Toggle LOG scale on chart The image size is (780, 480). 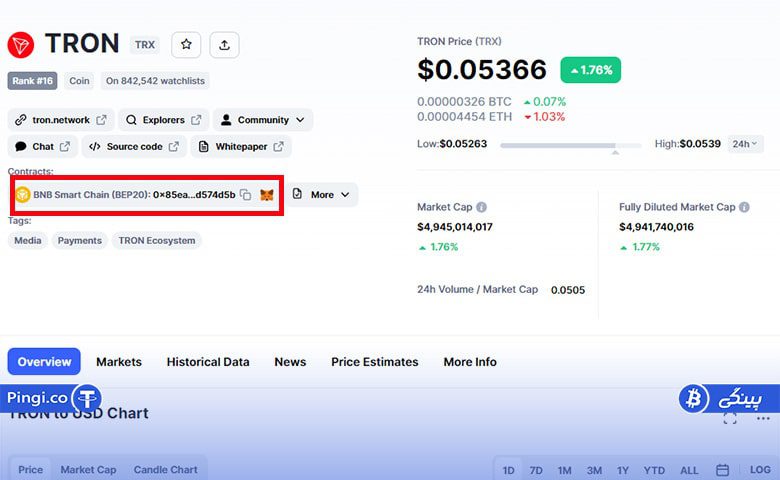click(x=760, y=470)
